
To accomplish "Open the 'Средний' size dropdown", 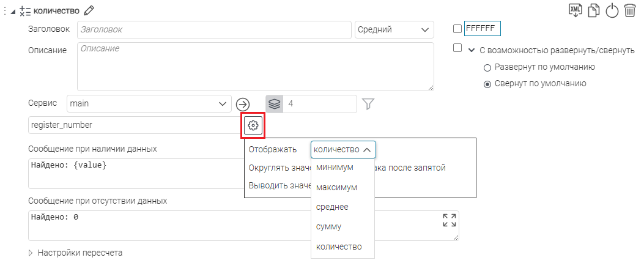I will pos(394,29).
